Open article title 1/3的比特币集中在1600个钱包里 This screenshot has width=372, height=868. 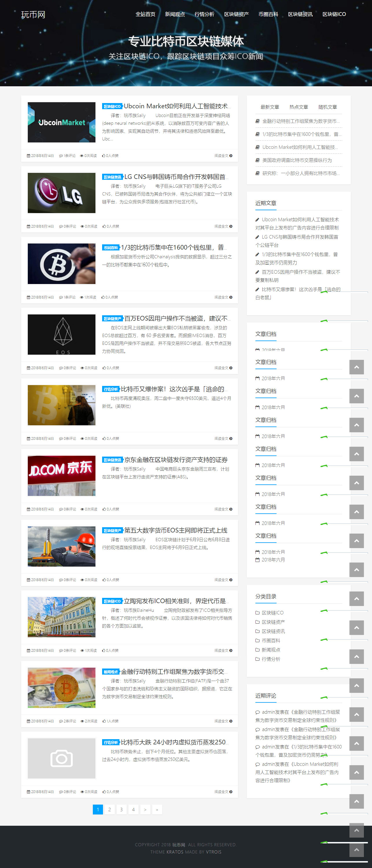174,248
